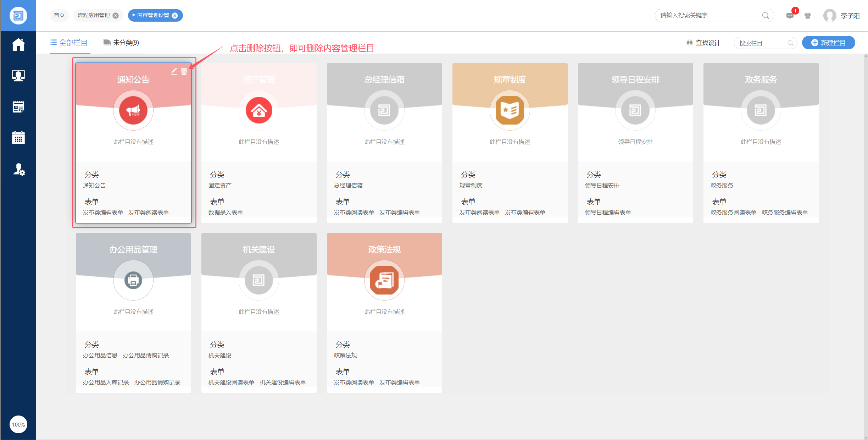
Task: Click the delete trash icon on 通知公告 card
Action: pos(184,72)
